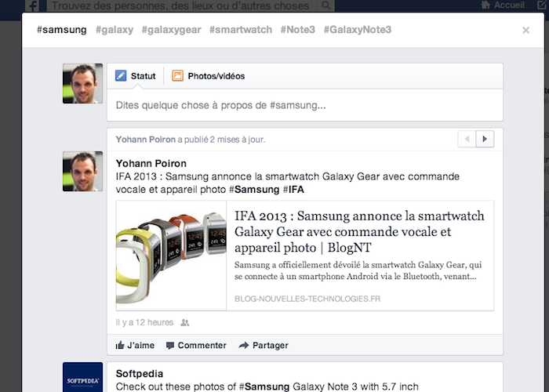Open the #GalaxyNote3 hashtag feed
This screenshot has height=392, width=549.
(x=357, y=30)
